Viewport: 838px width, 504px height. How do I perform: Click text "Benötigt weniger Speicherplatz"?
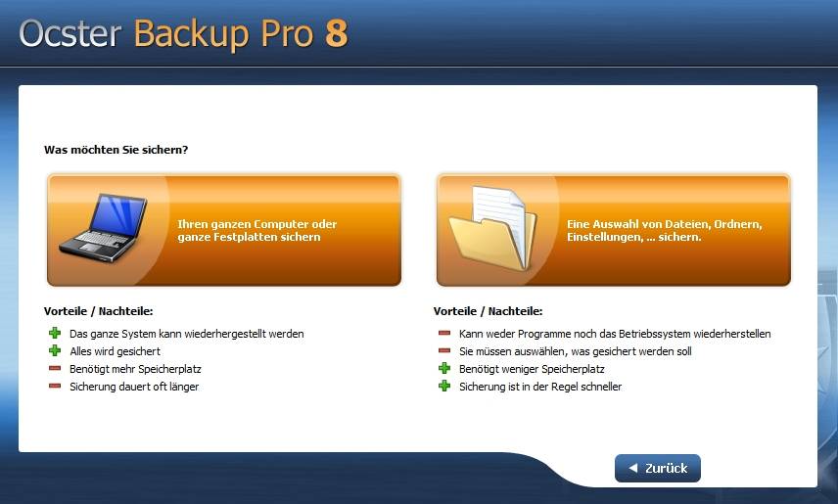pos(532,369)
